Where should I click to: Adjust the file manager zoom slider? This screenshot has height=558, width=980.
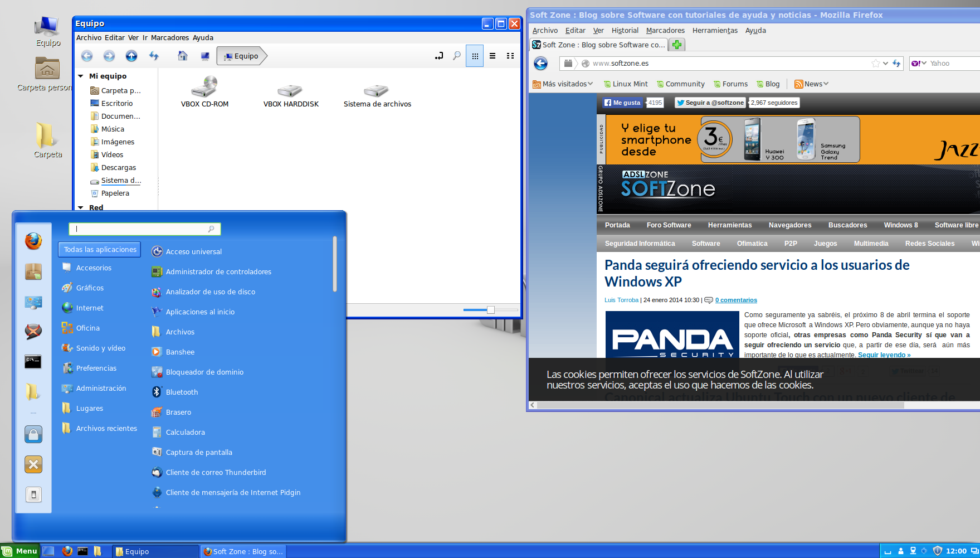click(x=490, y=310)
